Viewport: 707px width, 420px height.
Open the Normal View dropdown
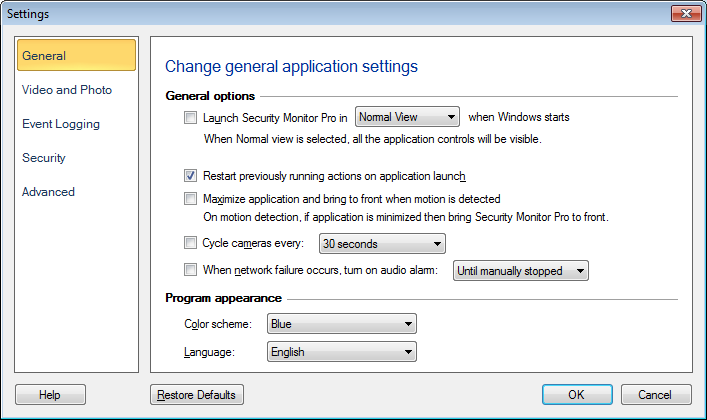point(406,117)
